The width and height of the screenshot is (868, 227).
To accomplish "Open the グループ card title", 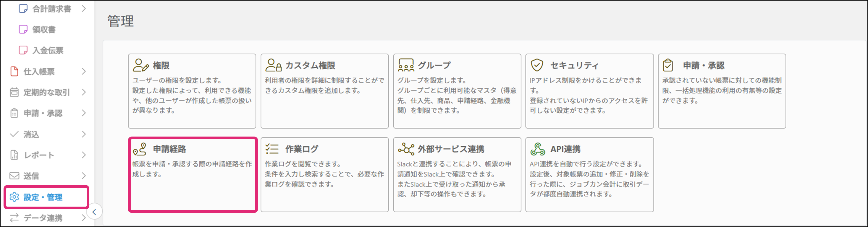I will tap(434, 65).
